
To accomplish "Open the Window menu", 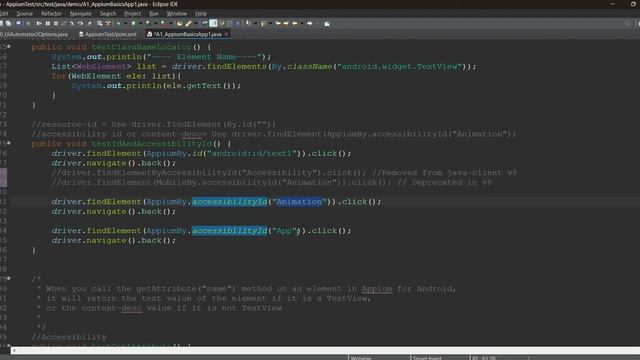I will tap(176, 13).
